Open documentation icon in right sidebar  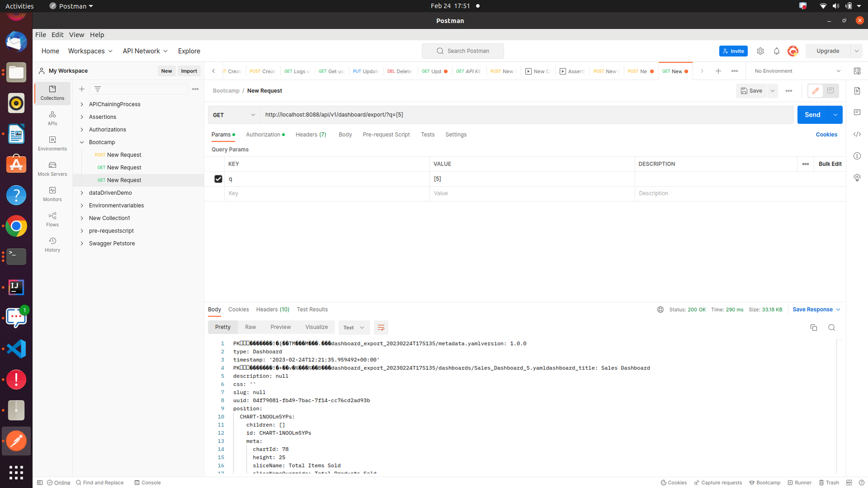tap(857, 91)
